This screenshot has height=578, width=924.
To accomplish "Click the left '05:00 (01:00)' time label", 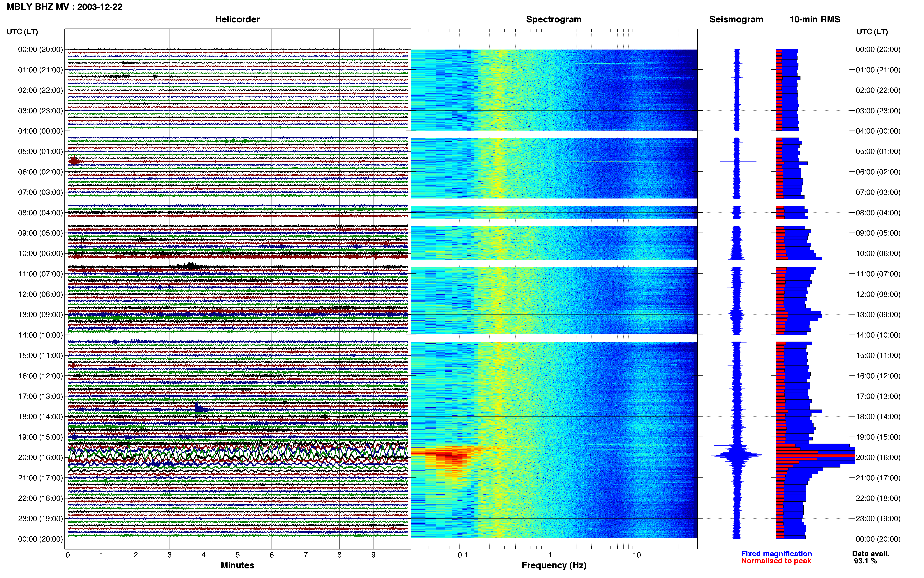I will click(41, 151).
